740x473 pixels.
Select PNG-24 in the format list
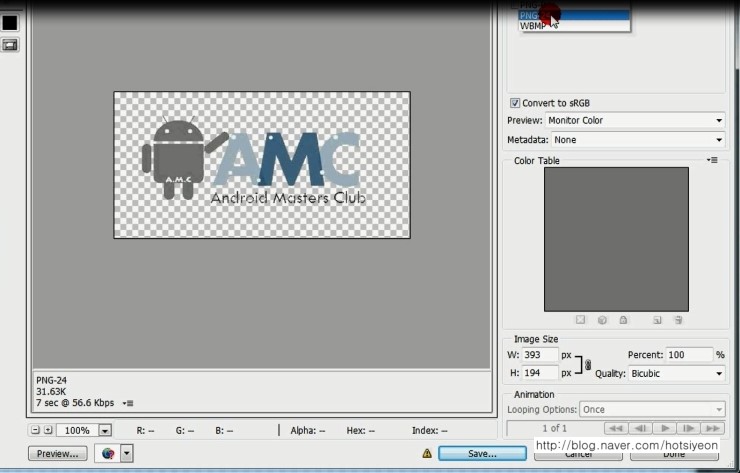click(574, 16)
